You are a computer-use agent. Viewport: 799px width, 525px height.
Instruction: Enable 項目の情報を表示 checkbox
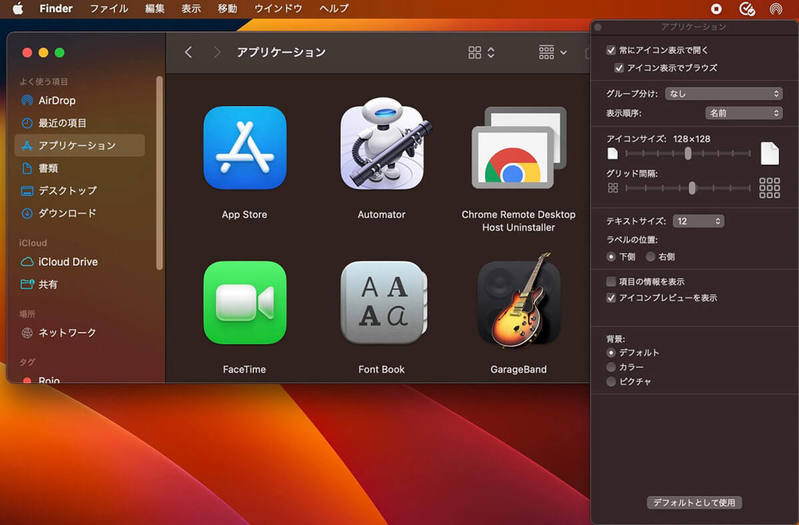[x=611, y=281]
